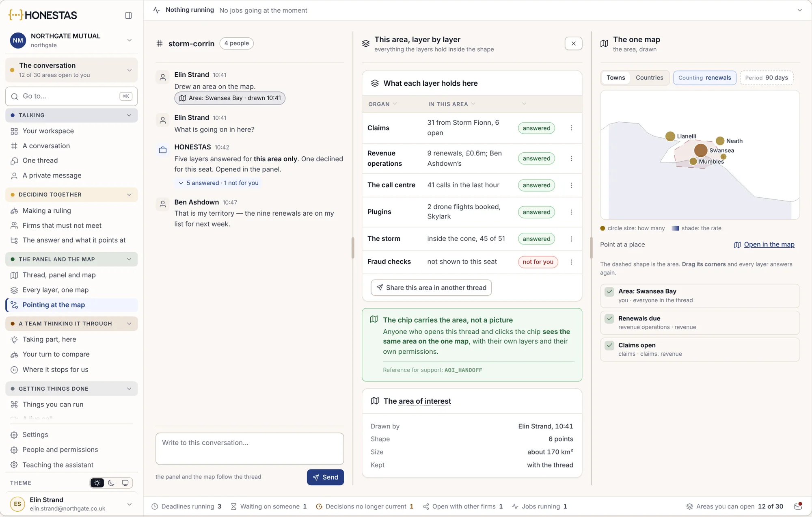Follow the Open in the map link

pos(764,244)
